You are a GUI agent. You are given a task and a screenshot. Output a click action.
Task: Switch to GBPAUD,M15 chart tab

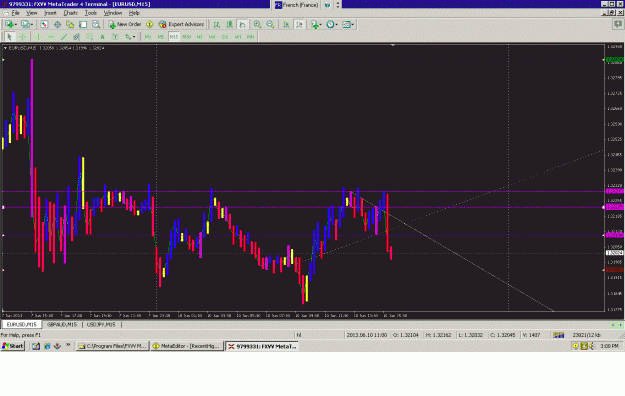tap(62, 325)
